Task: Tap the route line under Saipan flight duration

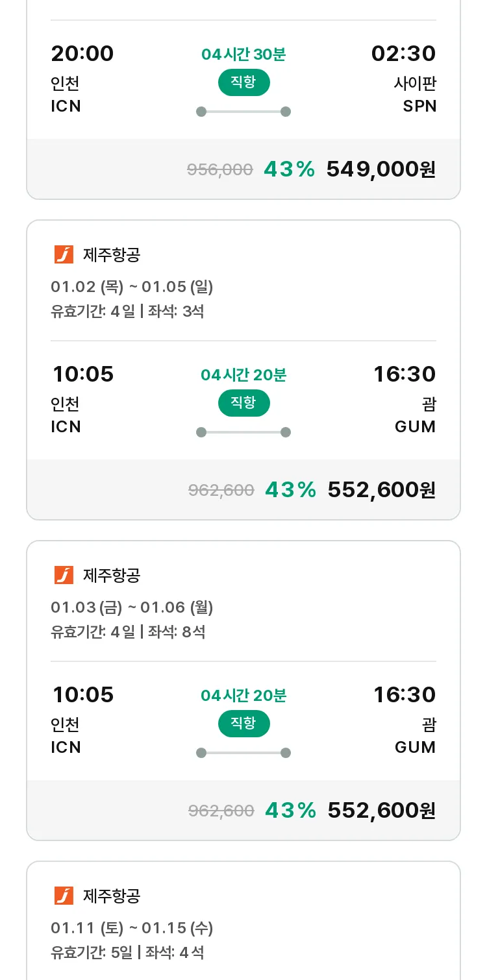Action: click(x=243, y=112)
